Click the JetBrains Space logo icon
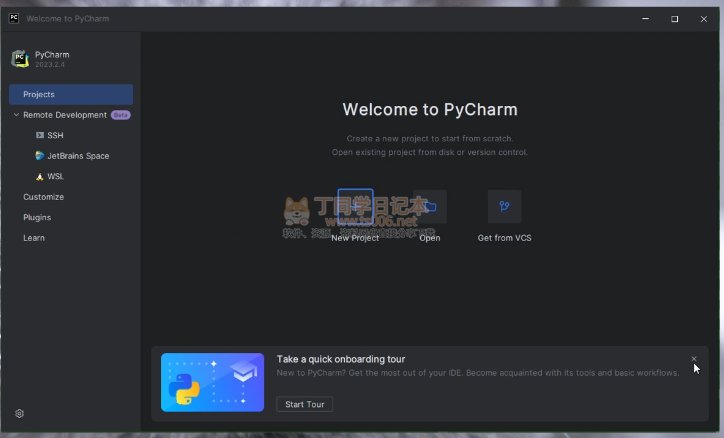The image size is (724, 438). tap(40, 156)
